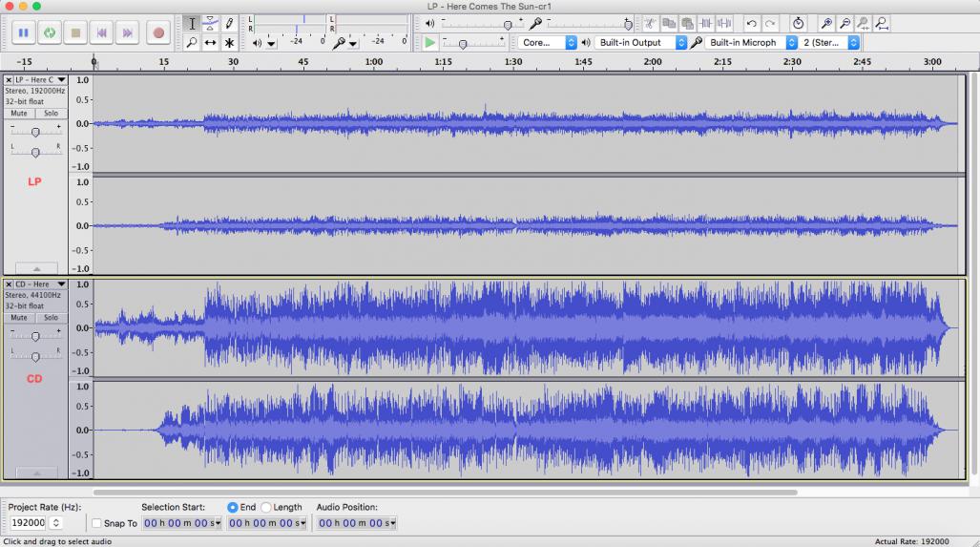The height and width of the screenshot is (547, 980).
Task: Click the Fit Project zoom icon
Action: coord(882,24)
